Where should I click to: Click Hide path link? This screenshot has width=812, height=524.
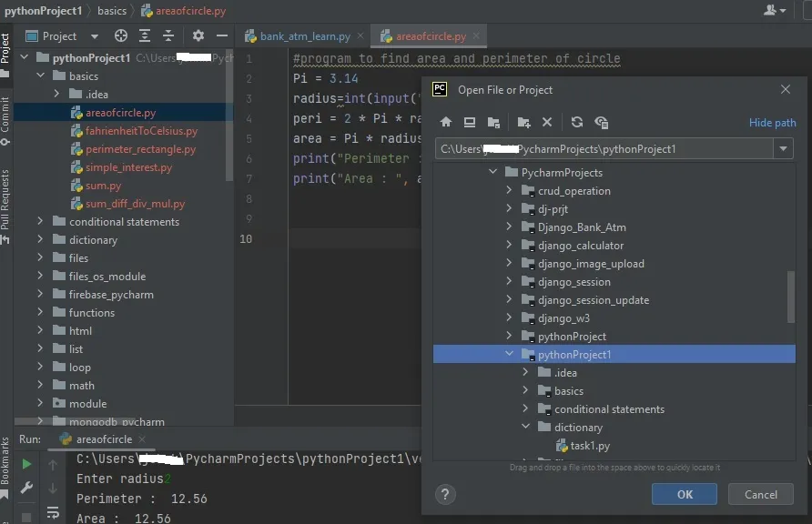772,123
